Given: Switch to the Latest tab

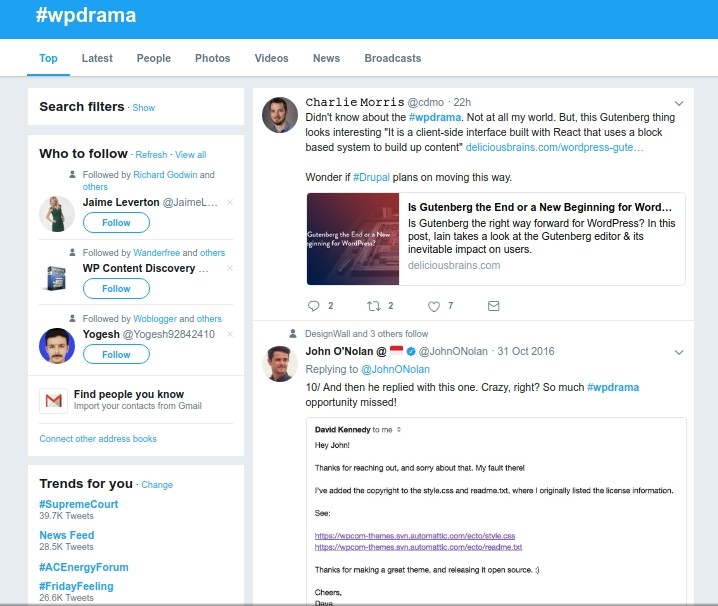Looking at the screenshot, I should click(x=97, y=58).
